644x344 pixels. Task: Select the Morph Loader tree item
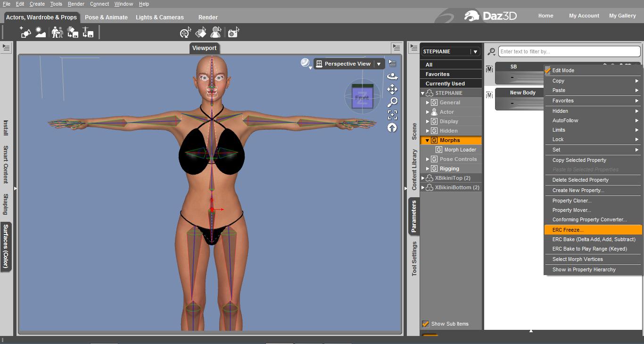pyautogui.click(x=460, y=150)
